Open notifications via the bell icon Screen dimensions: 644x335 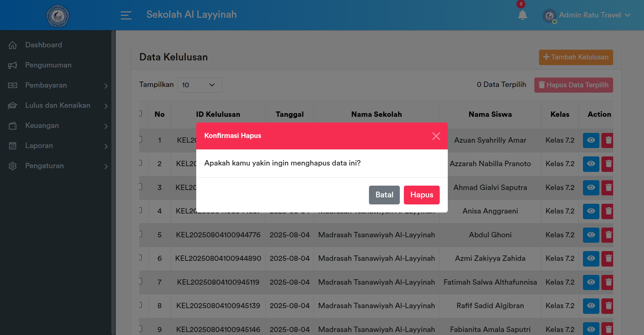click(x=523, y=15)
